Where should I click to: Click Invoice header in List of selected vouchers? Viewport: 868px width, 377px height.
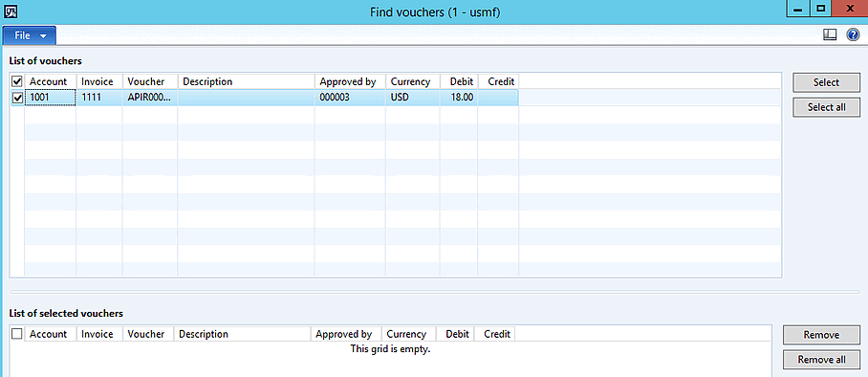(x=99, y=334)
